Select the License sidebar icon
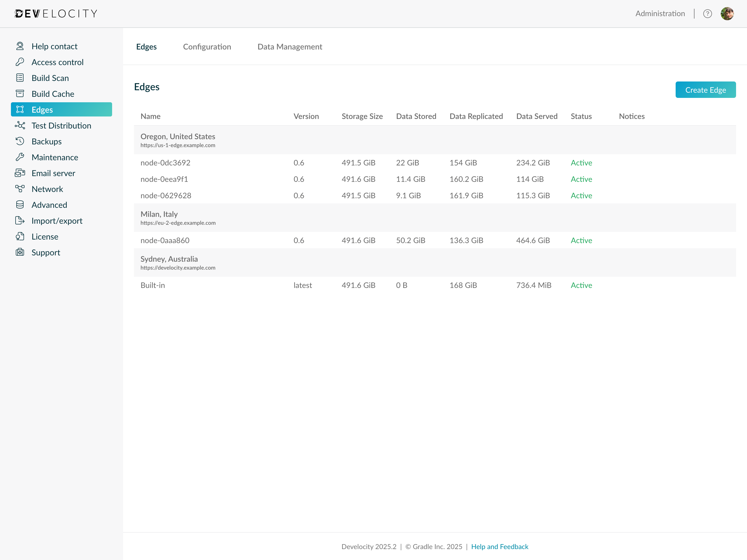 pos(20,237)
